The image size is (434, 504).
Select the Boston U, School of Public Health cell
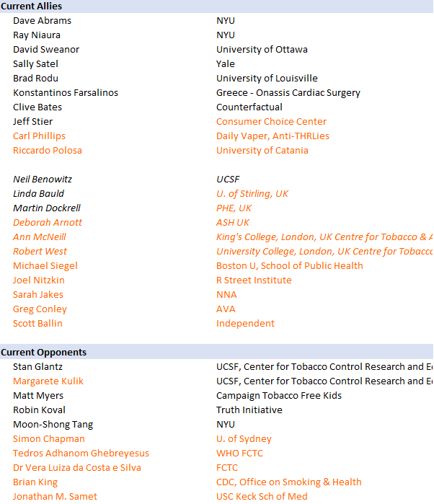click(x=289, y=266)
